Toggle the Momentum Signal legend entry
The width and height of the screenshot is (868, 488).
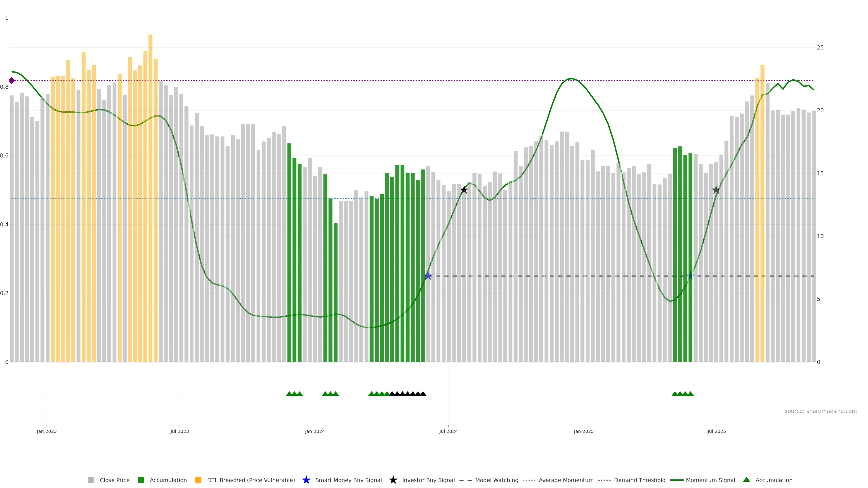710,480
